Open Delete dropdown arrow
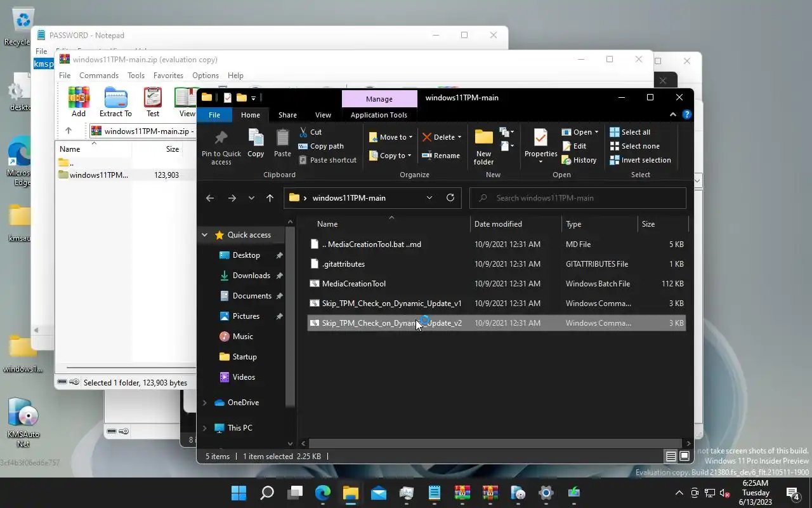 (459, 137)
